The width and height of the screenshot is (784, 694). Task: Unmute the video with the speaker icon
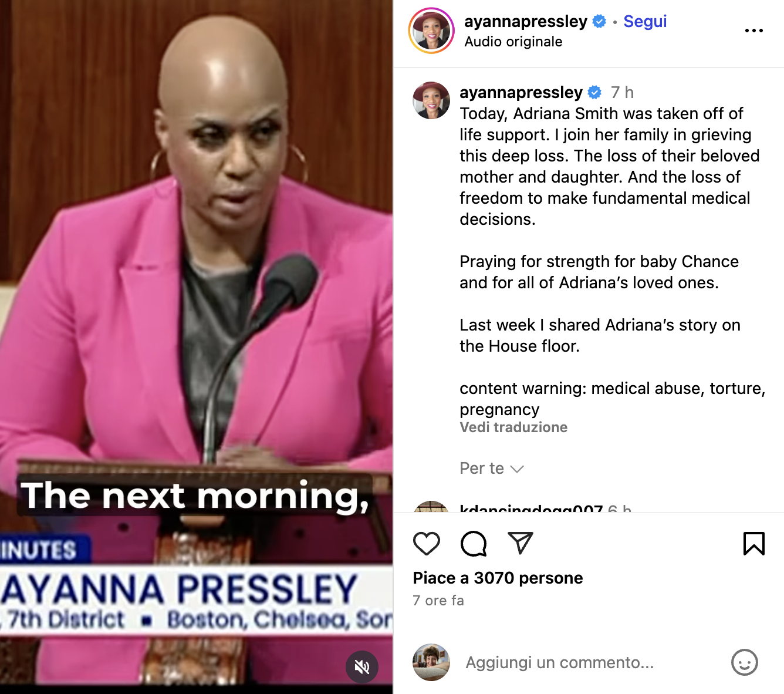point(362,667)
